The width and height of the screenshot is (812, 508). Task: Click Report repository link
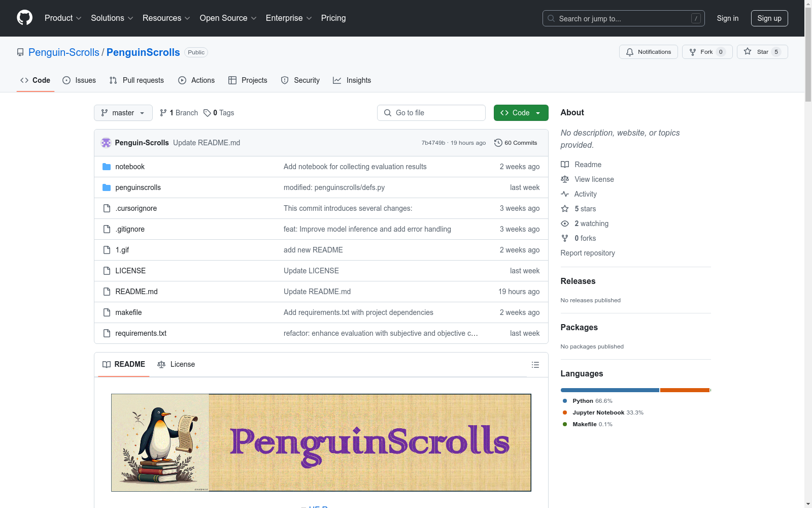pos(588,253)
